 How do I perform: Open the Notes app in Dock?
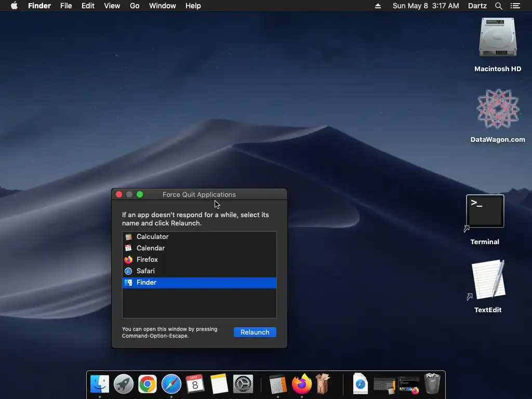tap(219, 384)
